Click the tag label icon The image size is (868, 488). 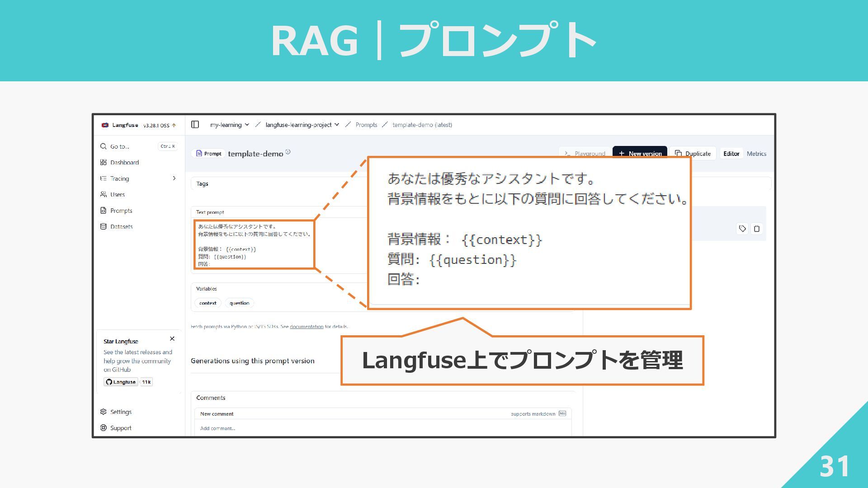click(742, 229)
